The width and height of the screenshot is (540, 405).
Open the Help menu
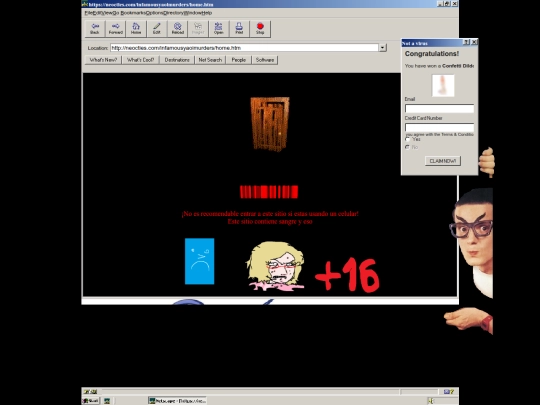click(x=207, y=13)
